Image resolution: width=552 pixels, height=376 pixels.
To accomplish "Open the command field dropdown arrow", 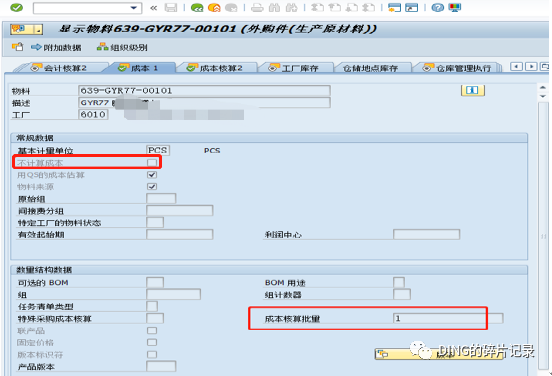I will [134, 8].
